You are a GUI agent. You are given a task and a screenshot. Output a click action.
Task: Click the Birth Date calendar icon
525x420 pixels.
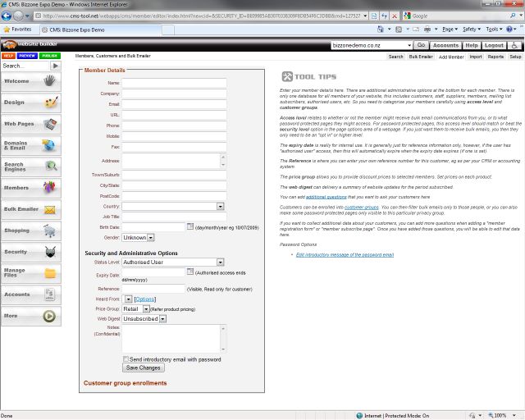tap(190, 226)
